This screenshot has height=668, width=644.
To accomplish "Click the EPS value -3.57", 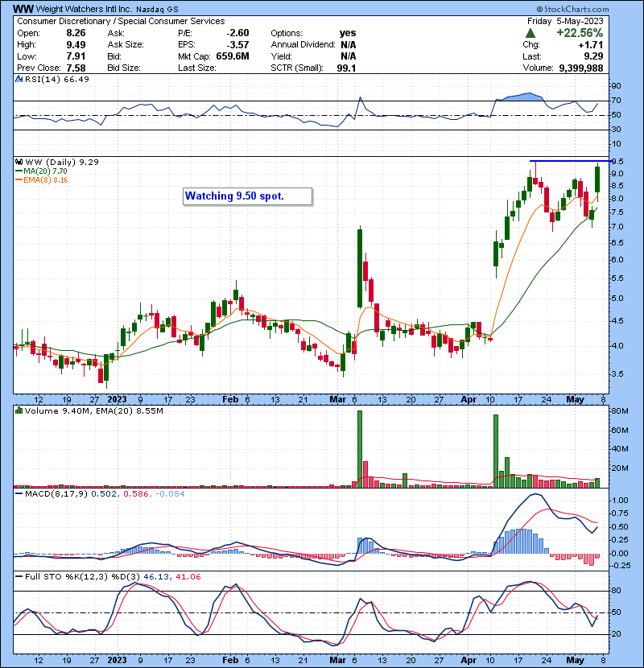I will click(237, 45).
